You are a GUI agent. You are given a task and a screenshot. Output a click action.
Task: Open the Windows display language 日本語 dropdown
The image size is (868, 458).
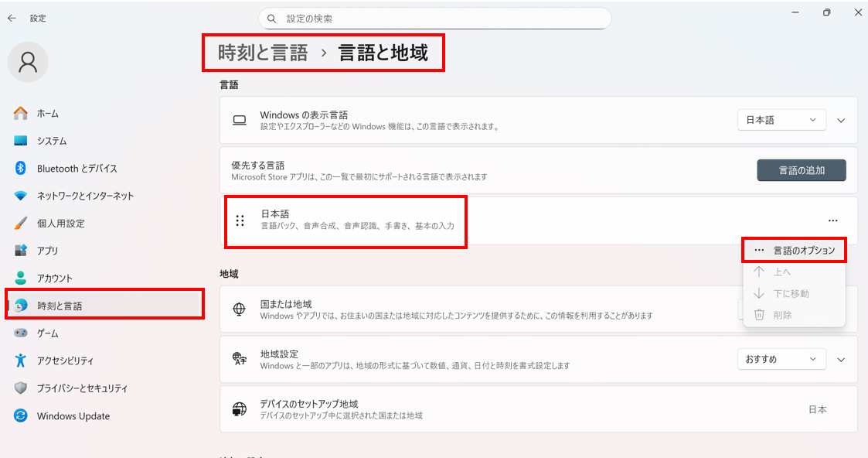781,120
